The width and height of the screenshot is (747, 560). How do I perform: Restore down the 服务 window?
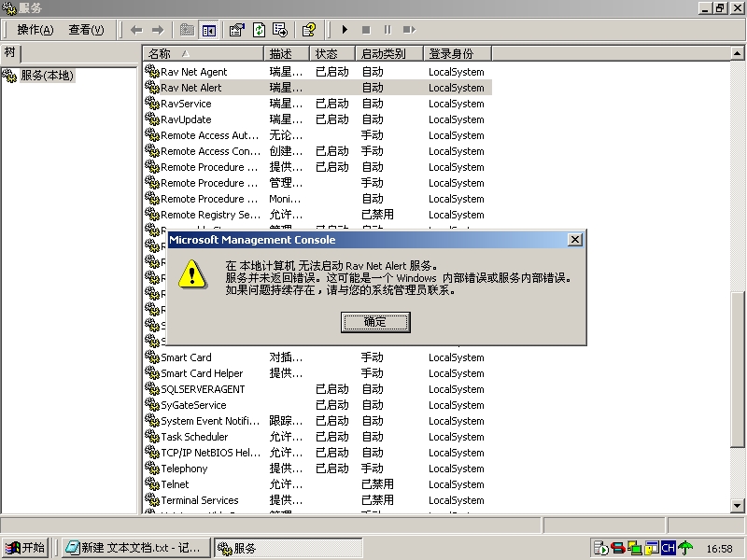point(720,8)
